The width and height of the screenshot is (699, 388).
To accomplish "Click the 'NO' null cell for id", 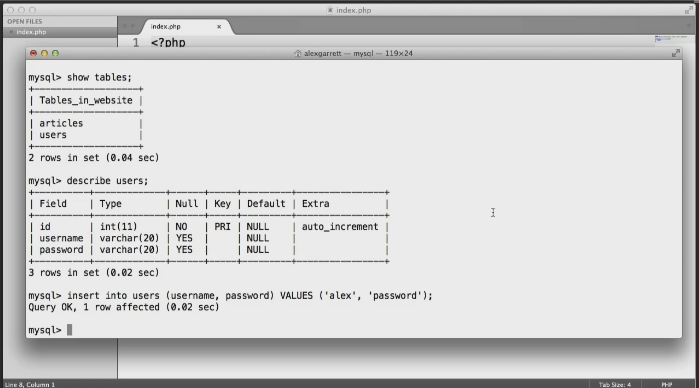I will (x=181, y=227).
